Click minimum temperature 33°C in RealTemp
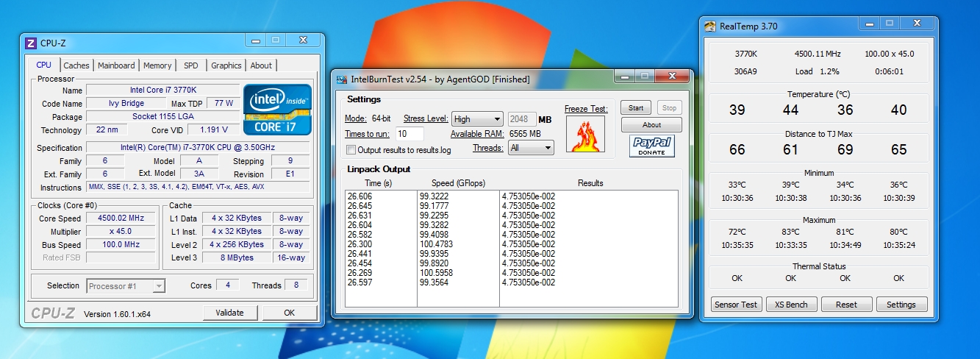Image resolution: width=980 pixels, height=359 pixels. tap(737, 185)
